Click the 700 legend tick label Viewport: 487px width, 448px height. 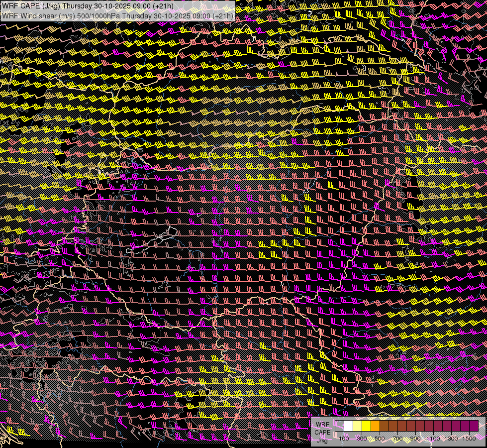coord(397,438)
